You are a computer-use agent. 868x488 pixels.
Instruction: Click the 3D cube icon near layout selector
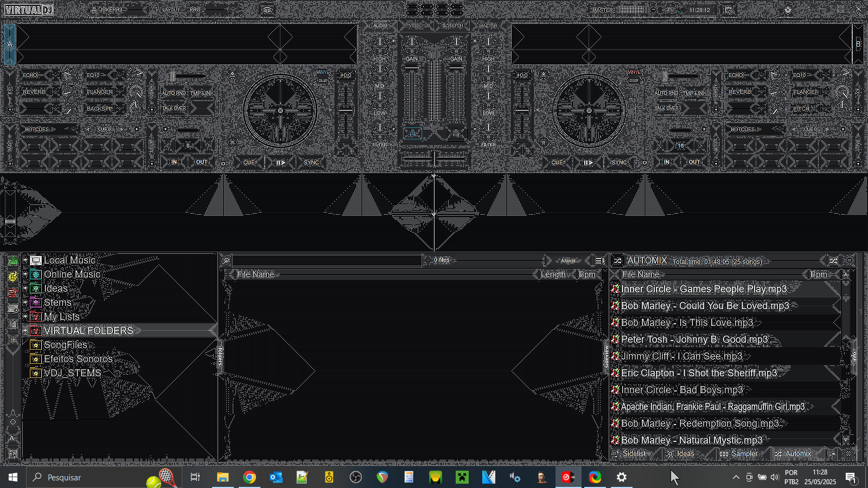(266, 10)
